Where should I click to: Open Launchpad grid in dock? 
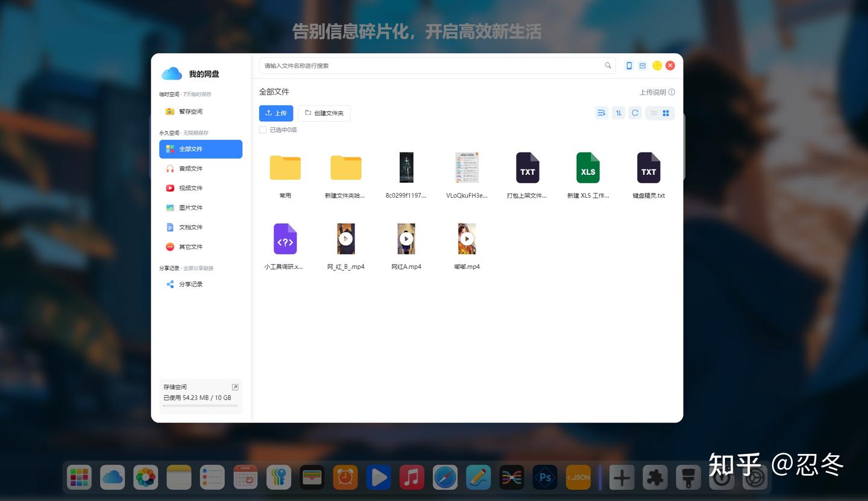coord(79,477)
